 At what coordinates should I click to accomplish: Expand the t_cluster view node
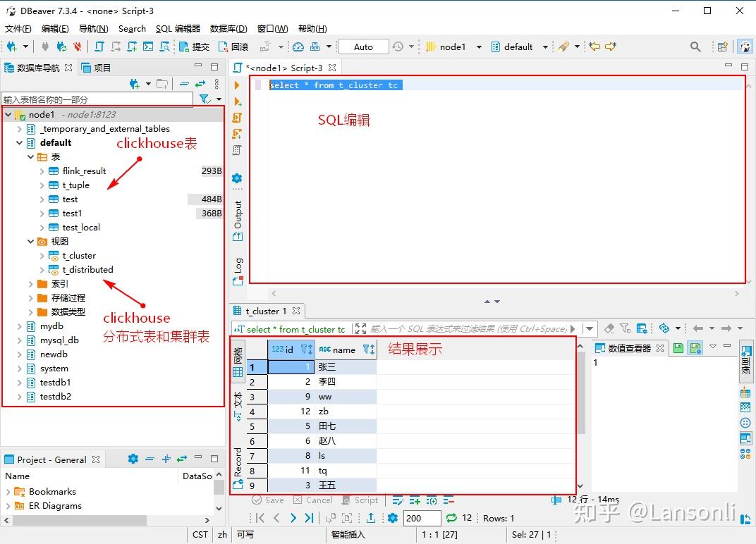[x=41, y=255]
